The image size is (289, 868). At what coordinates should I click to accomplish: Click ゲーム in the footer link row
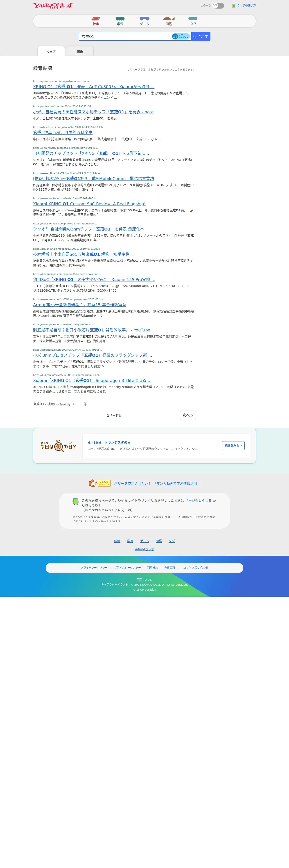[144, 541]
